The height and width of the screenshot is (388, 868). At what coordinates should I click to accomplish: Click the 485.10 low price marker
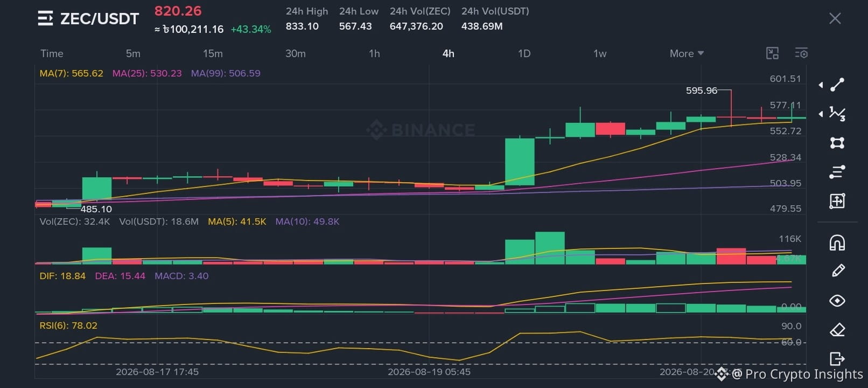[96, 209]
